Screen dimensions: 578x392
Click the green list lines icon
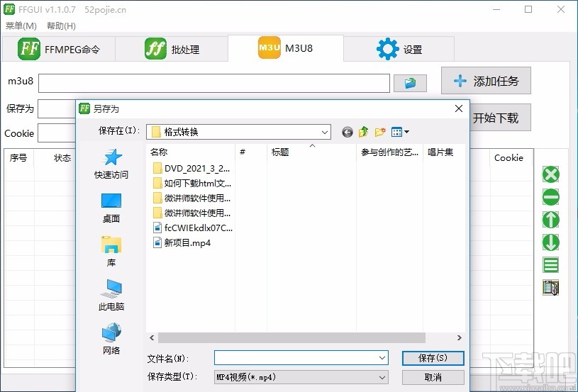tap(551, 265)
